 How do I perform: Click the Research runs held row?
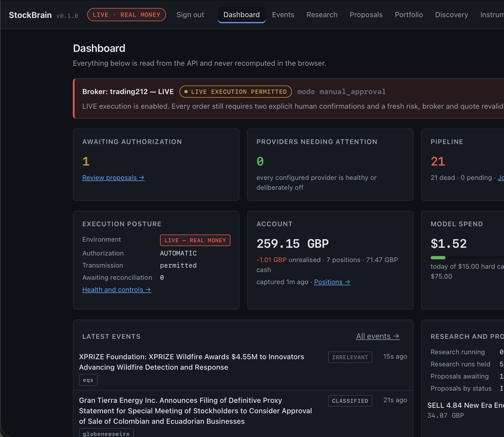coord(467,364)
